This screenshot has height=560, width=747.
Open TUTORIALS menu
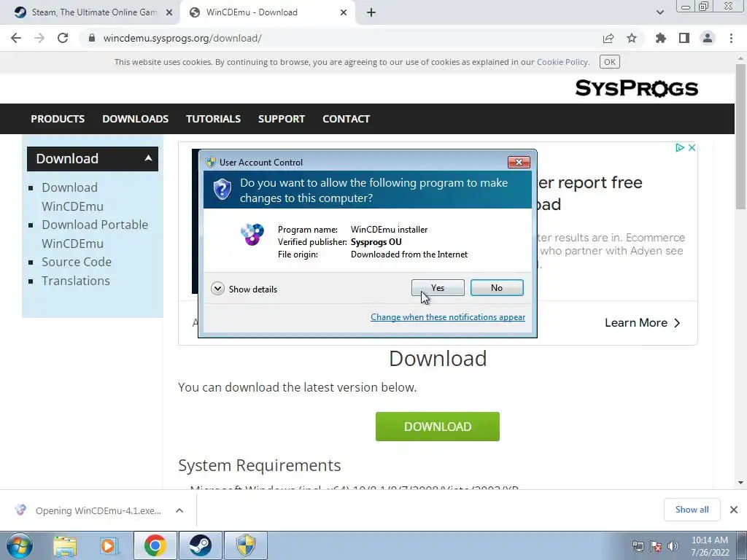point(214,119)
